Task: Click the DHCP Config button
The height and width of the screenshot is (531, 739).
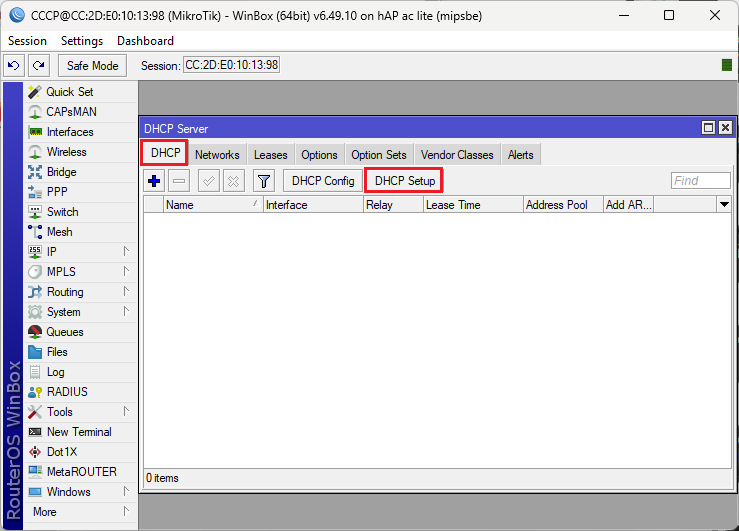Action: (x=323, y=181)
